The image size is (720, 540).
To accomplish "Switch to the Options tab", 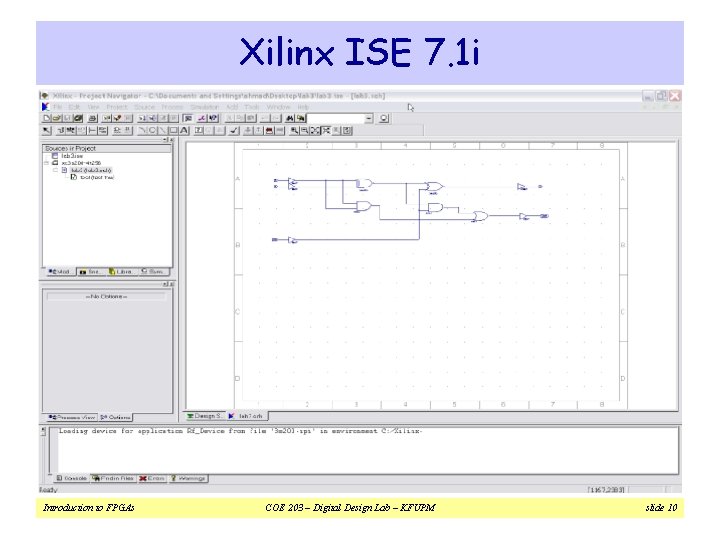I will 116,417.
